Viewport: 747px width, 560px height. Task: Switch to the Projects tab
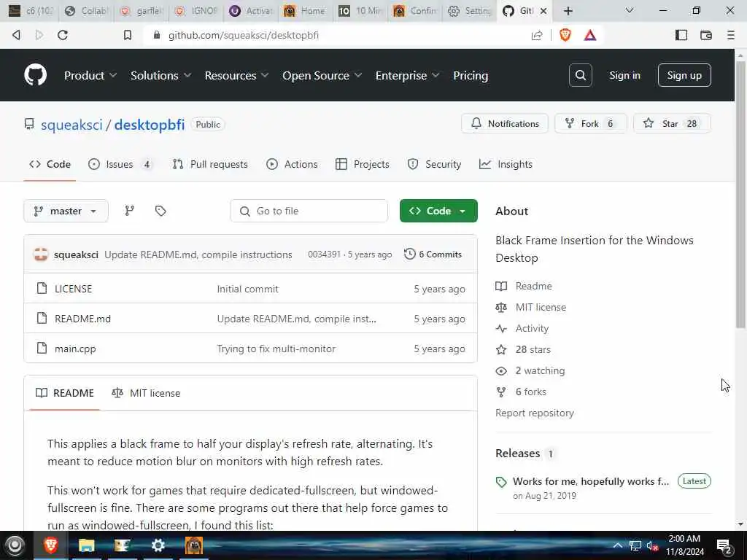(x=363, y=164)
